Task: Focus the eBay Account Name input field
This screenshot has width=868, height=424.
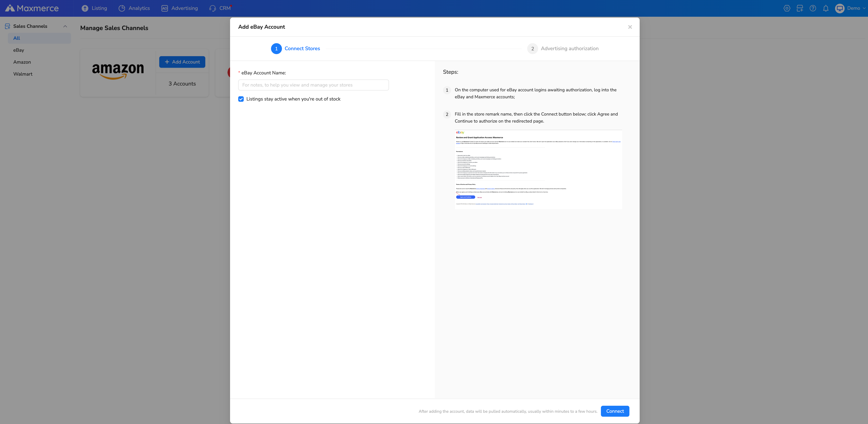Action: pyautogui.click(x=313, y=85)
